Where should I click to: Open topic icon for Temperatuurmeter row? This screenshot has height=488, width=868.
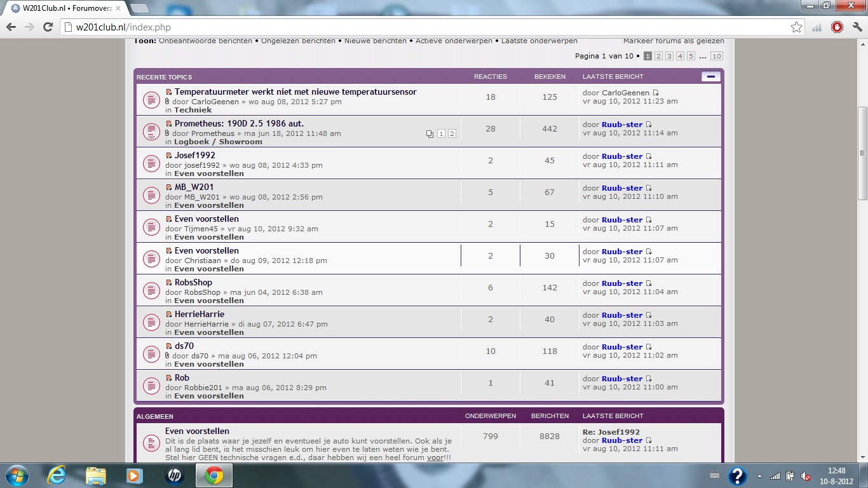151,100
